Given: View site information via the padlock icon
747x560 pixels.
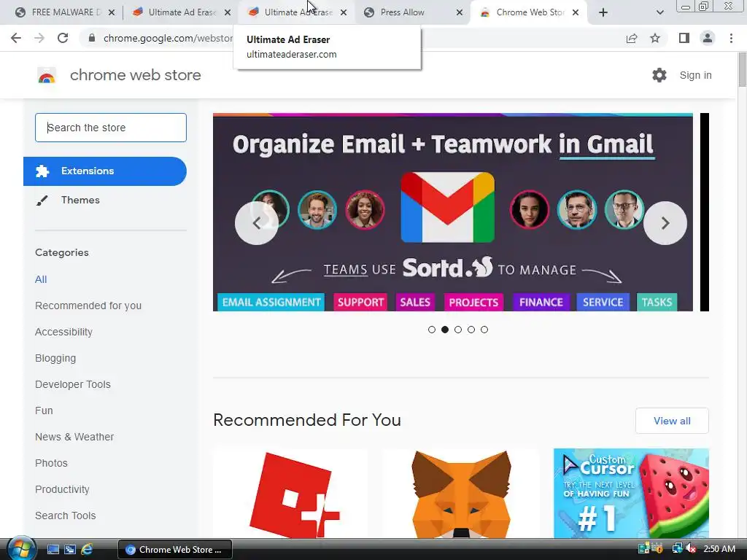Looking at the screenshot, I should pyautogui.click(x=92, y=38).
